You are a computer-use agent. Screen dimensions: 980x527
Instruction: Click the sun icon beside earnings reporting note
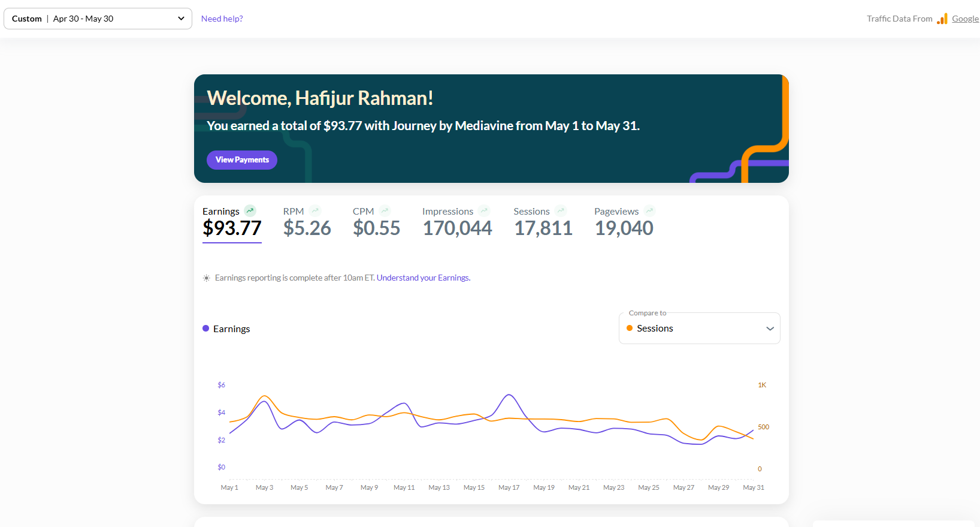pyautogui.click(x=207, y=278)
